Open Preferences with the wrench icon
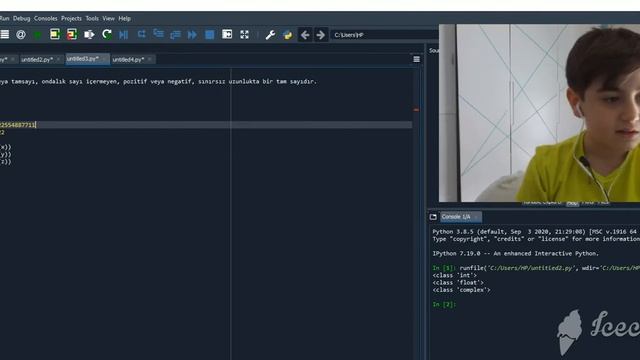The image size is (640, 360). [270, 35]
